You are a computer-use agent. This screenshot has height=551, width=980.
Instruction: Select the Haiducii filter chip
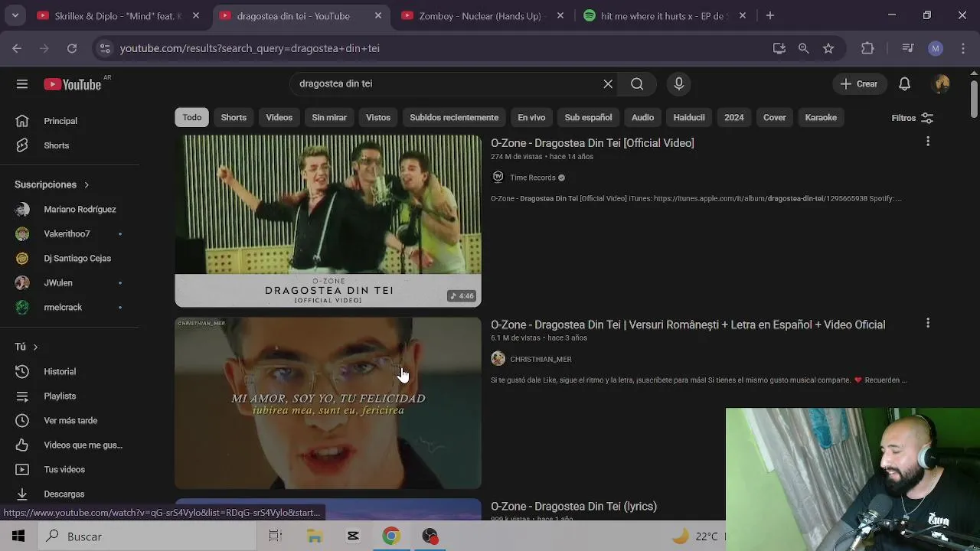pos(689,117)
